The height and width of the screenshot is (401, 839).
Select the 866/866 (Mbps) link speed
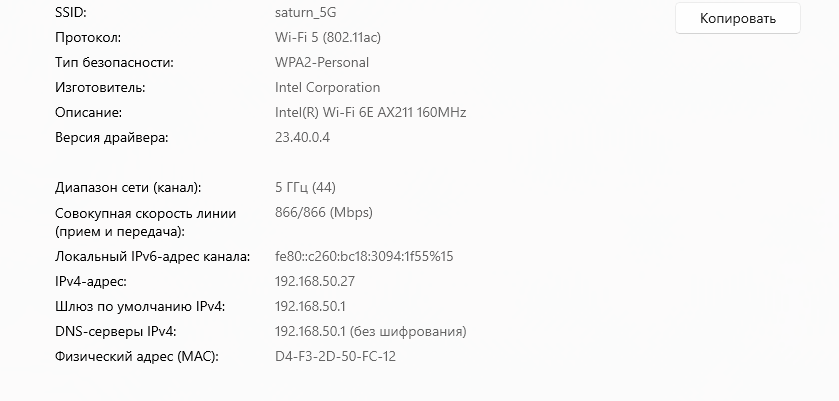[324, 213]
